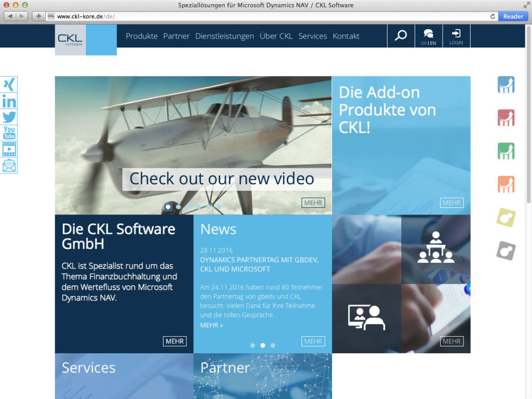The height and width of the screenshot is (399, 532).
Task: Switch language with DE | EN icon
Action: 429,36
